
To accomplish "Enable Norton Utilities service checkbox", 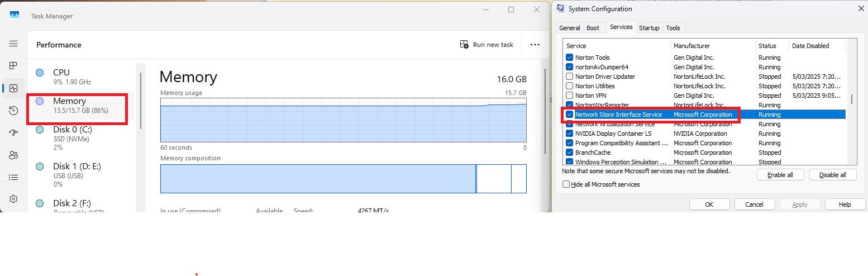I will [x=570, y=86].
